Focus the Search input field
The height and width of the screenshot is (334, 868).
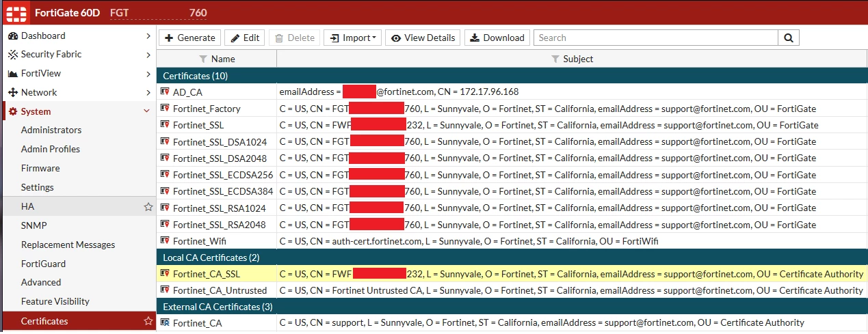656,38
